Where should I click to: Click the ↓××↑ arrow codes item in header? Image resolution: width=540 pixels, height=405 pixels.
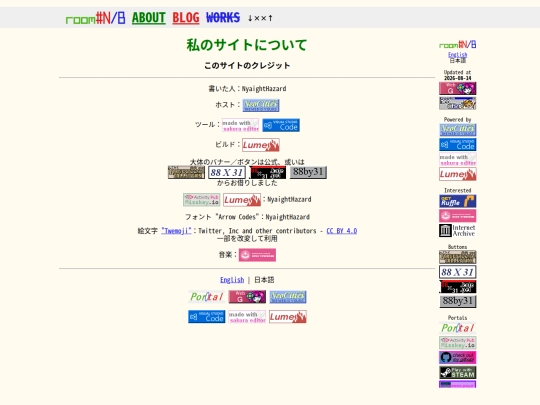click(260, 18)
